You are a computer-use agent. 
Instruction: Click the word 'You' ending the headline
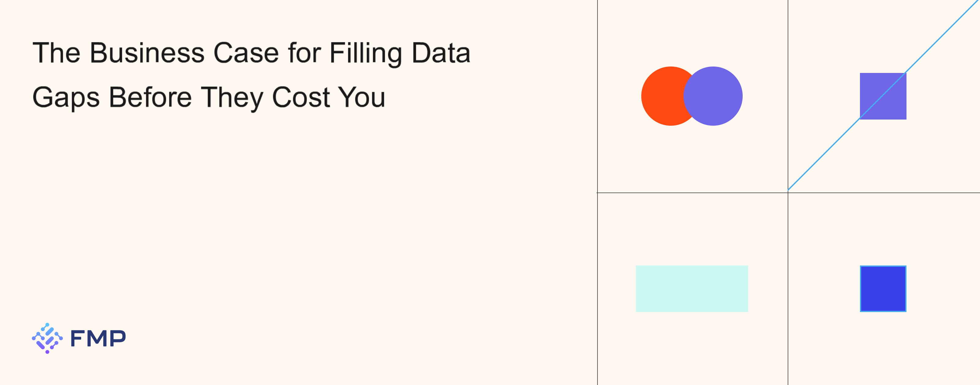(x=362, y=97)
